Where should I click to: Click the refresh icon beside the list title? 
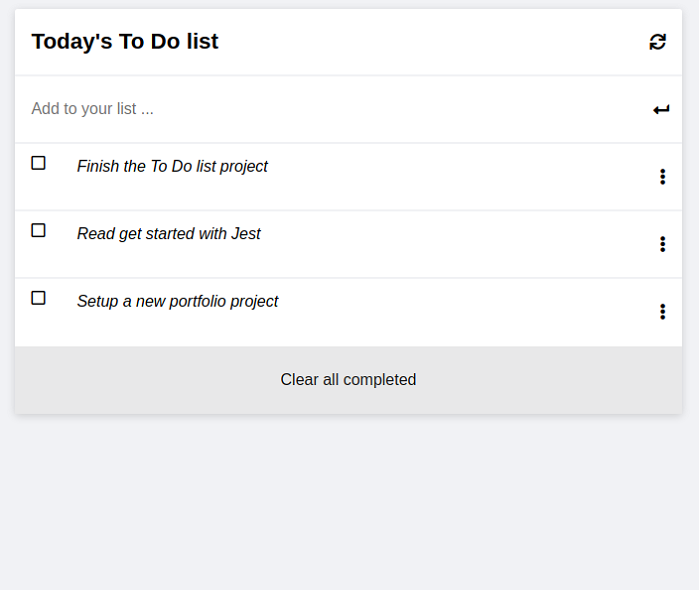coord(657,42)
